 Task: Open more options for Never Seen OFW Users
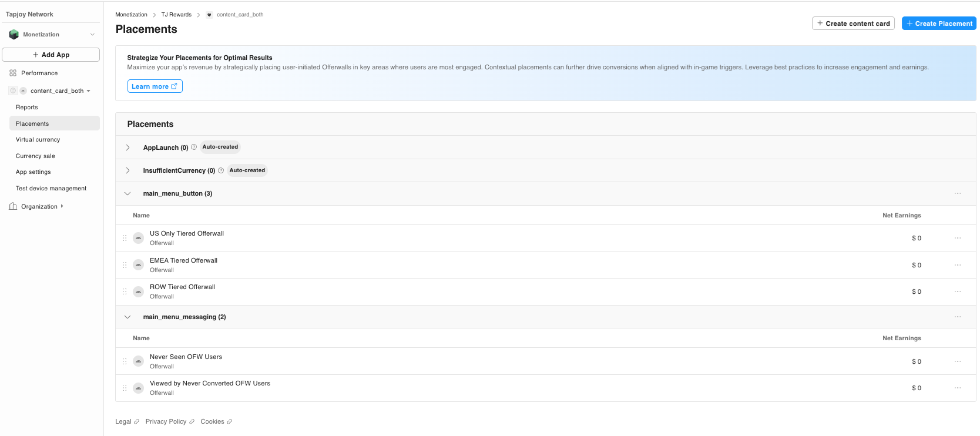[x=957, y=361]
